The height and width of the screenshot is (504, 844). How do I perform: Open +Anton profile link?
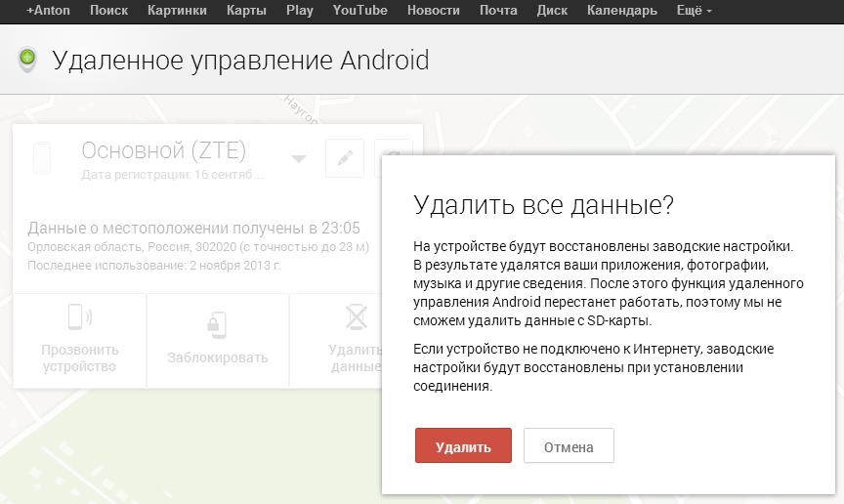click(48, 11)
